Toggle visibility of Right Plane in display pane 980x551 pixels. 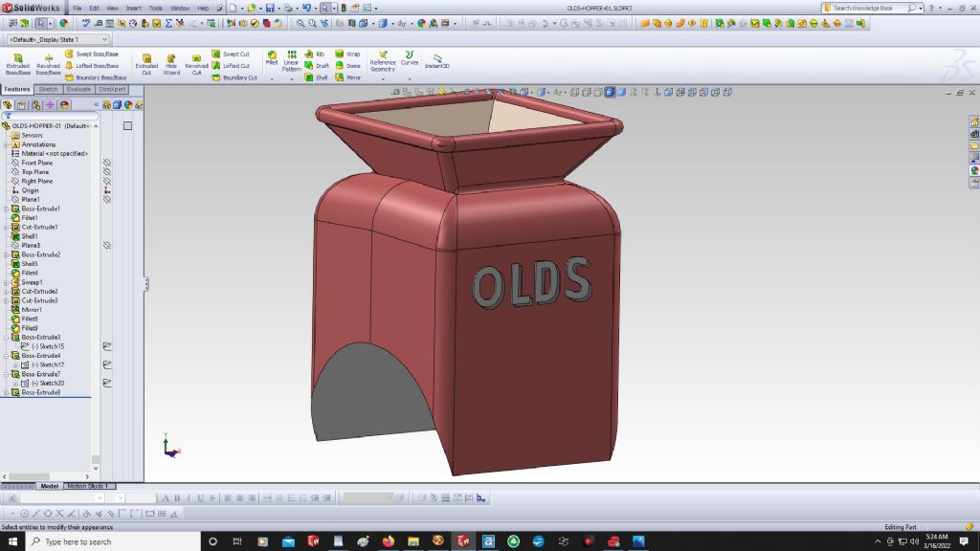107,181
